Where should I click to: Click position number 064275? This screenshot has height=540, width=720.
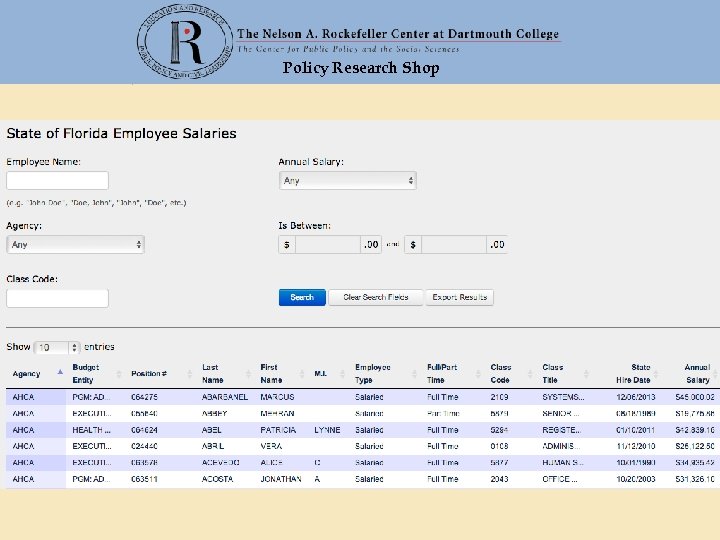click(144, 397)
